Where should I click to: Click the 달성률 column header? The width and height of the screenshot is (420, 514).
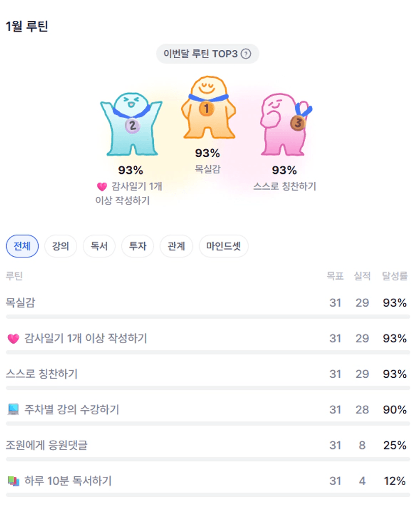395,276
